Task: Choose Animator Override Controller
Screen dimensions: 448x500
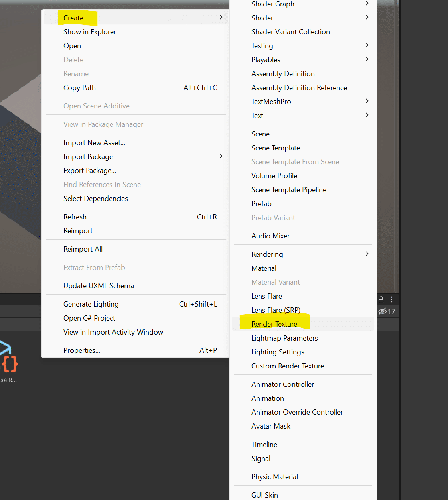Action: coord(303,412)
